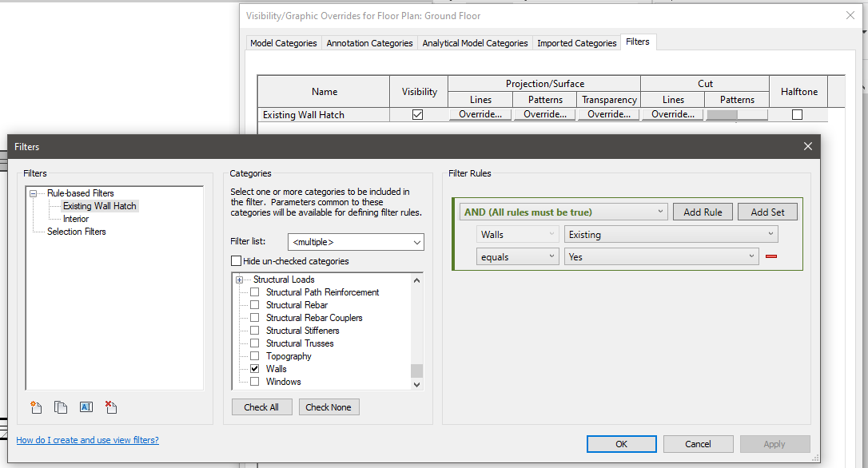This screenshot has width=868, height=468.
Task: Open the AND rule condition dropdown
Action: point(563,212)
